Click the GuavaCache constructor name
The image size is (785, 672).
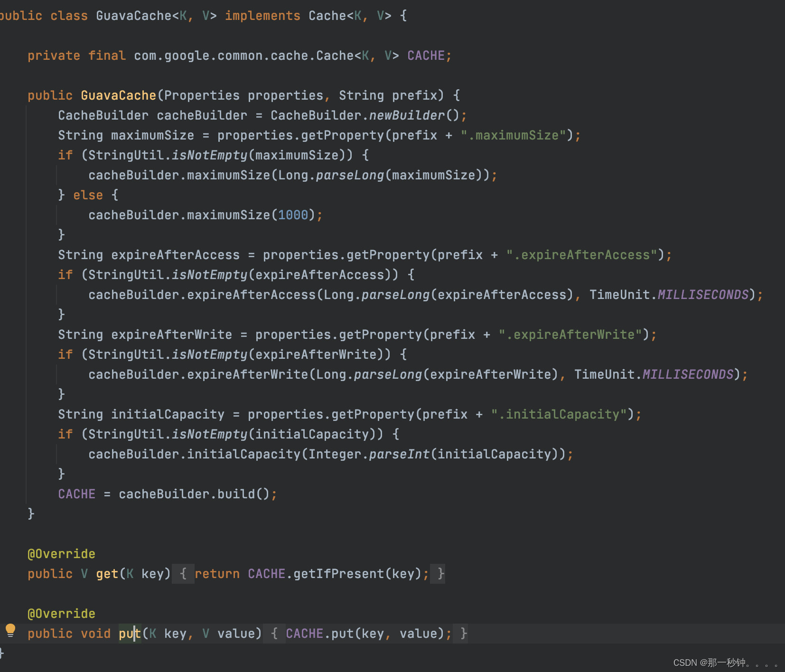(x=118, y=95)
